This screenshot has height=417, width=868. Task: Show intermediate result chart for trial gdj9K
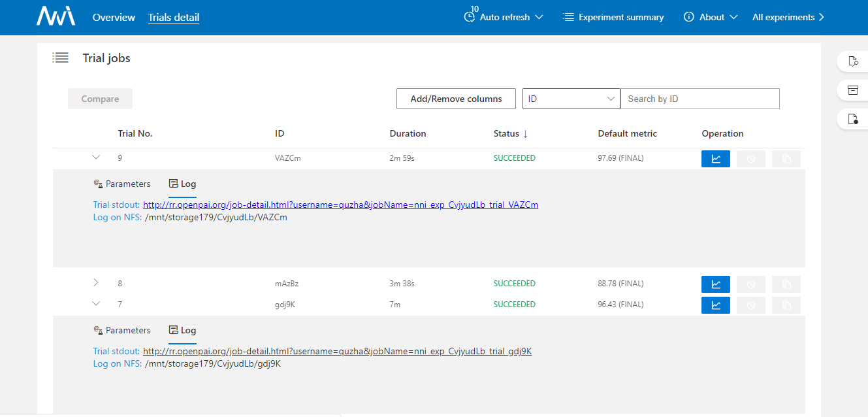tap(715, 305)
